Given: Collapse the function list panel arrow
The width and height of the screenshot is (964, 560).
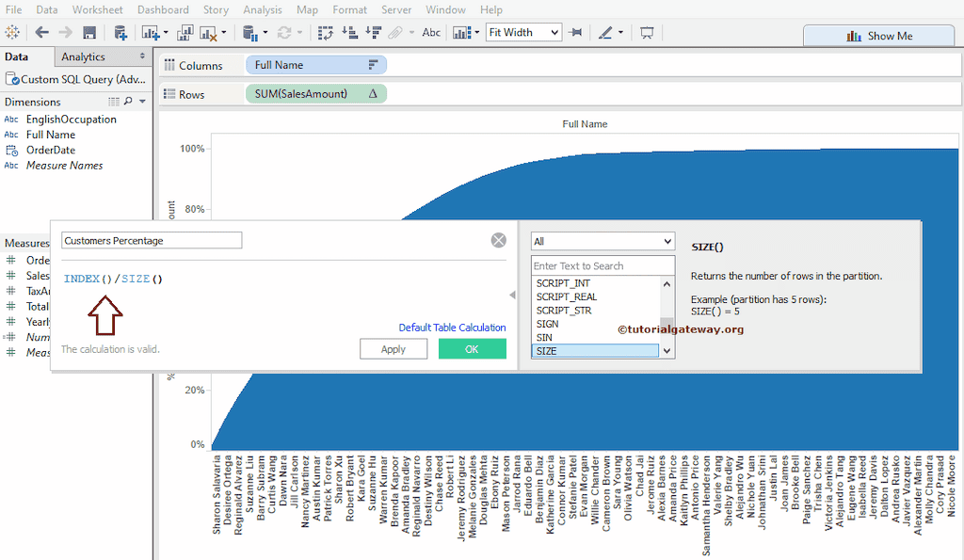Looking at the screenshot, I should (512, 296).
